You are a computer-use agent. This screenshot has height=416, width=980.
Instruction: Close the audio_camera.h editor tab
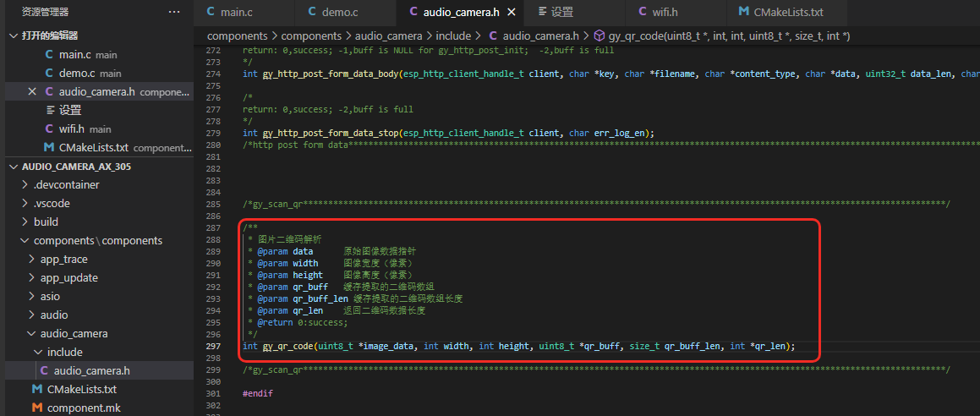pos(512,12)
